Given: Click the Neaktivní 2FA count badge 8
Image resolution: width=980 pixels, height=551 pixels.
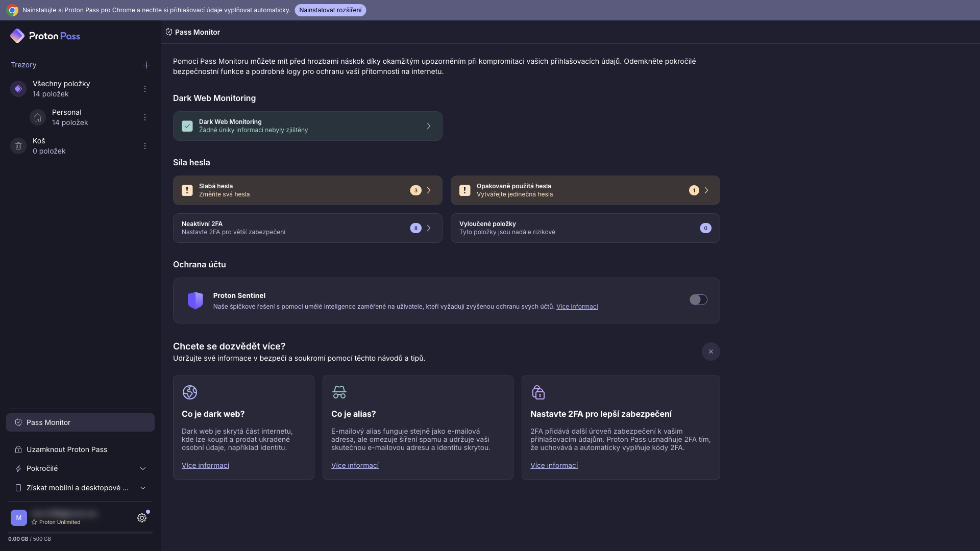Looking at the screenshot, I should [x=415, y=228].
